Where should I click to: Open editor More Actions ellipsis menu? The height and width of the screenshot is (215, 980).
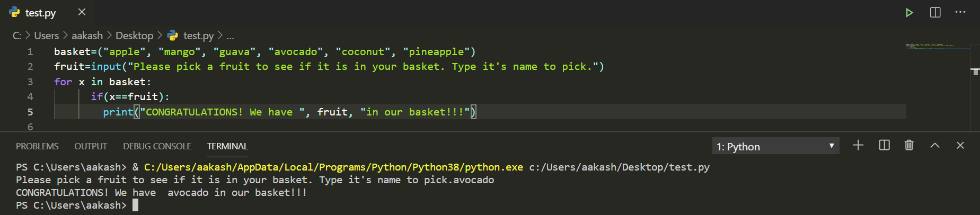960,12
